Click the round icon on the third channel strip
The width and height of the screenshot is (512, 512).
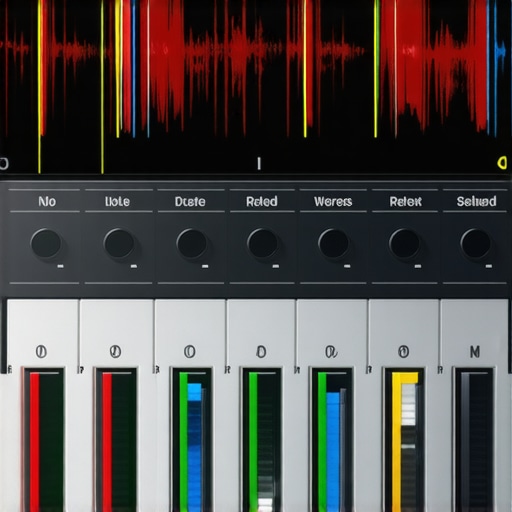(x=190, y=352)
